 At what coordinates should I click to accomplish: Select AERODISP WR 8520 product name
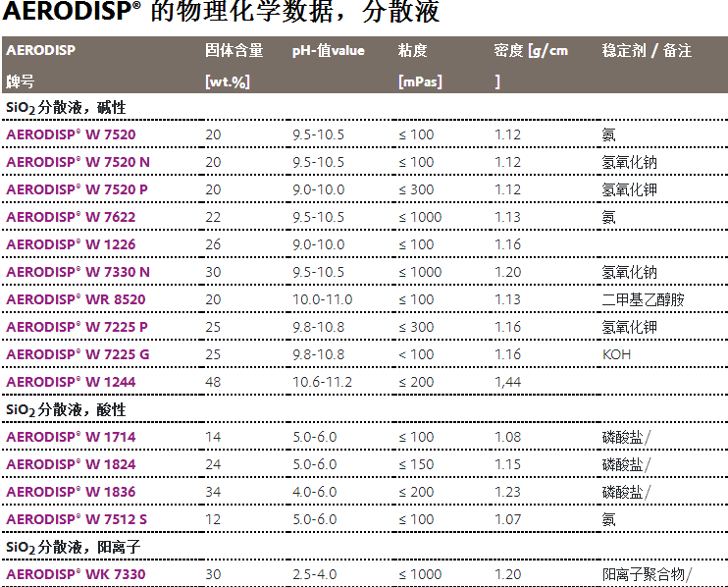coord(76,299)
